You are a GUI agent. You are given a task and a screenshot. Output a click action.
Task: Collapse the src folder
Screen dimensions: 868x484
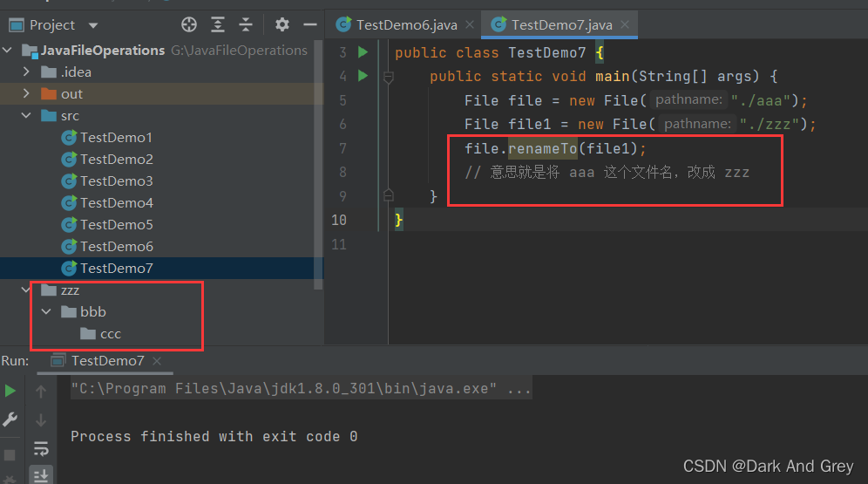click(x=26, y=116)
